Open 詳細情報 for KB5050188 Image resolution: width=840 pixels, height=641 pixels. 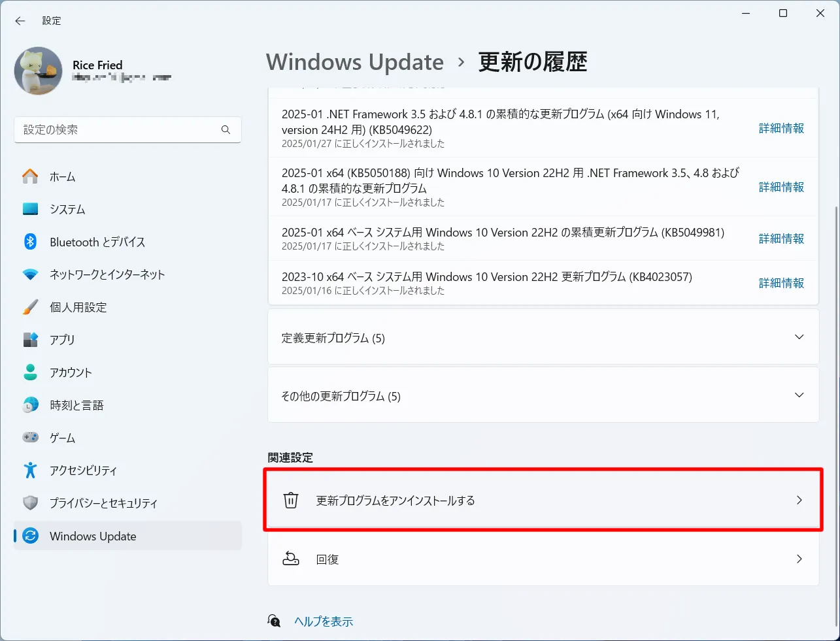(x=781, y=188)
